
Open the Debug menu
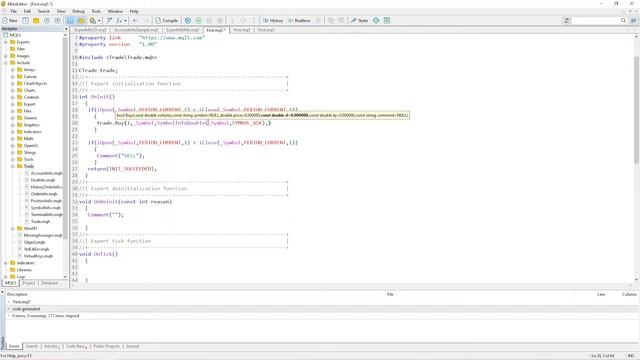pyautogui.click(x=78, y=11)
